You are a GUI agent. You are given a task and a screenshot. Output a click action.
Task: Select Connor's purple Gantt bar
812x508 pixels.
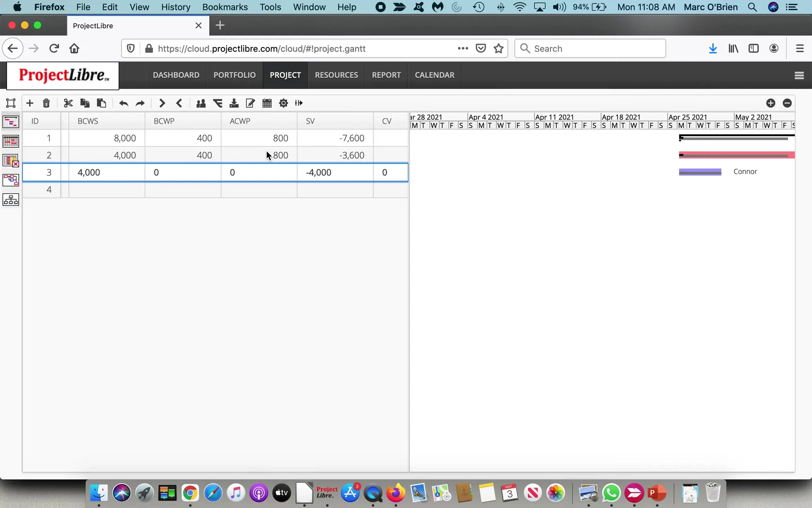coord(700,172)
